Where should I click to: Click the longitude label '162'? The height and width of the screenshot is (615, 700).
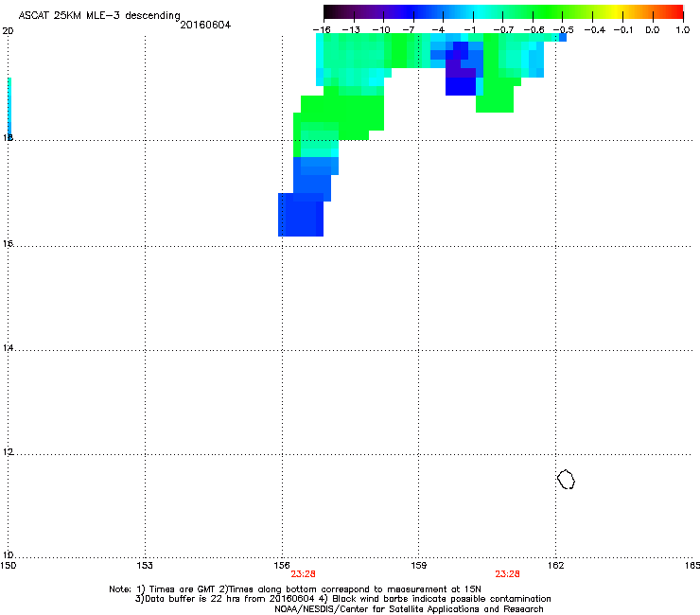tap(555, 566)
